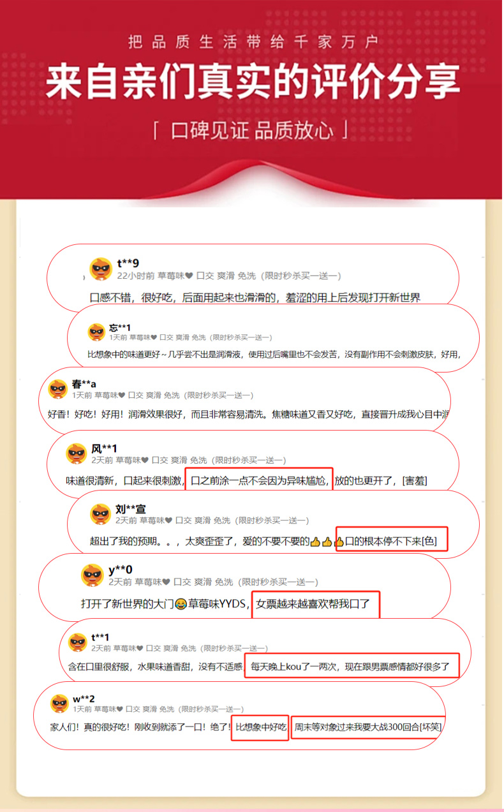This screenshot has width=504, height=812.
Task: Click the 限时秒杀买一送一 label in w**2's review
Action: pyautogui.click(x=210, y=709)
